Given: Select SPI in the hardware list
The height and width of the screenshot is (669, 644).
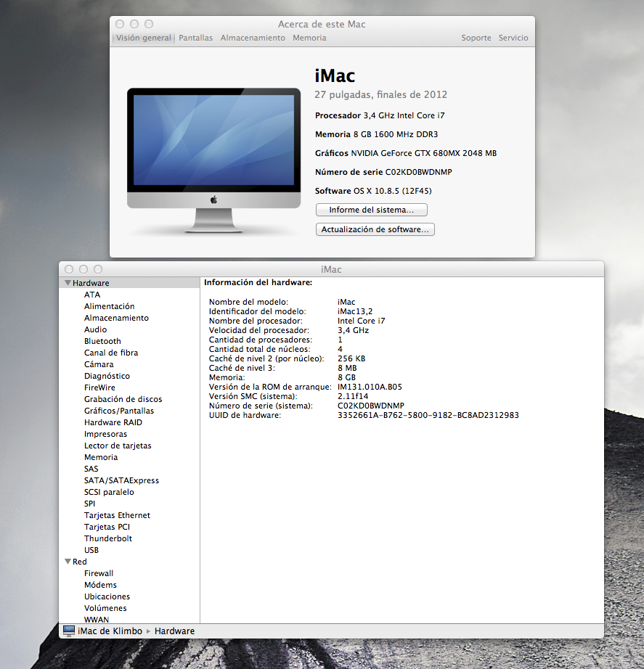Looking at the screenshot, I should tap(90, 504).
